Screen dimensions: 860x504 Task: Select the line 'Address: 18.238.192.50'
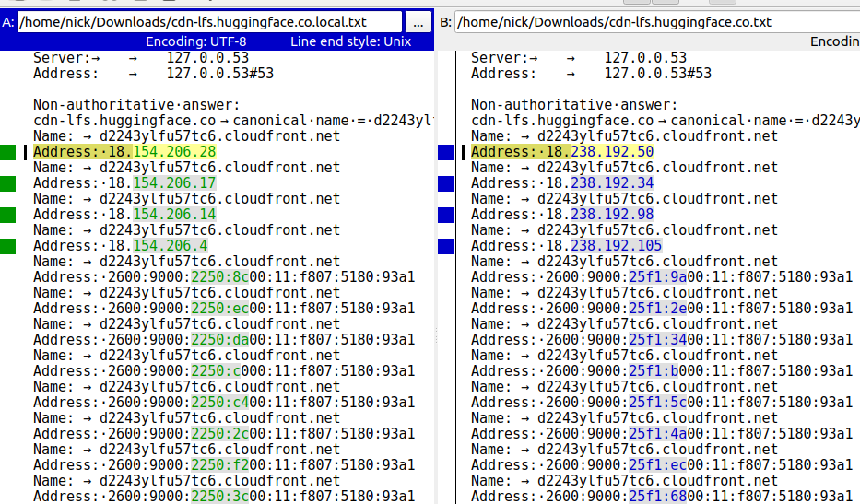coord(562,152)
